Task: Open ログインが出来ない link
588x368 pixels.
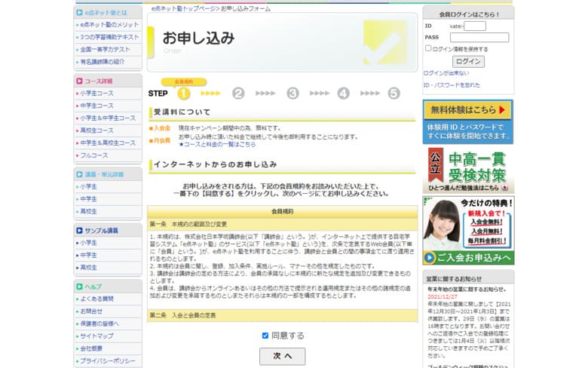Action: 446,73
